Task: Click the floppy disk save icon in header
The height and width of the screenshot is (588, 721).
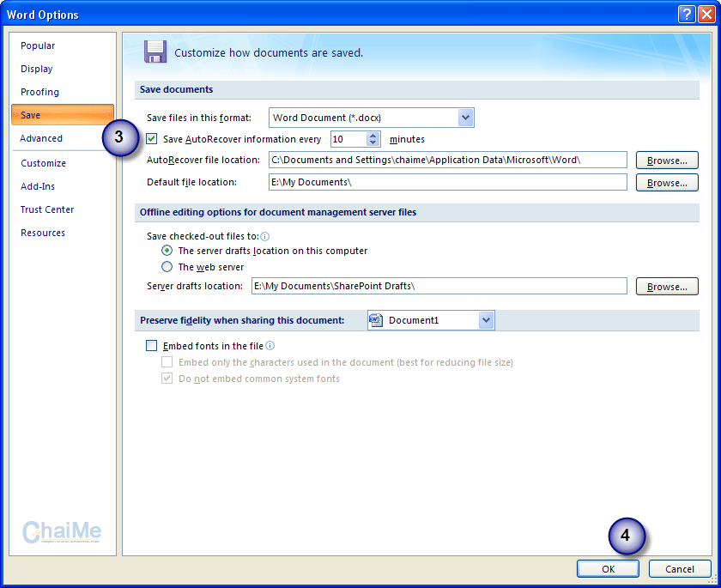Action: [154, 52]
